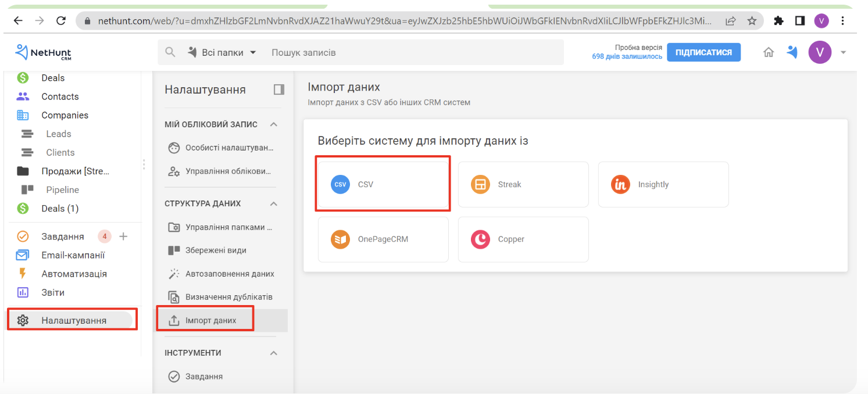Go to the home icon
This screenshot has height=394, width=868.
[x=769, y=52]
